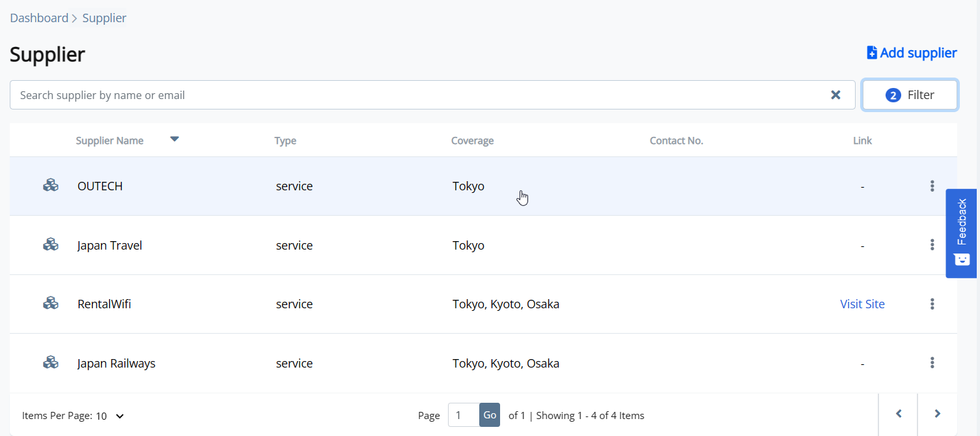
Task: Open the three-dot menu for Japan Travel
Action: [932, 245]
